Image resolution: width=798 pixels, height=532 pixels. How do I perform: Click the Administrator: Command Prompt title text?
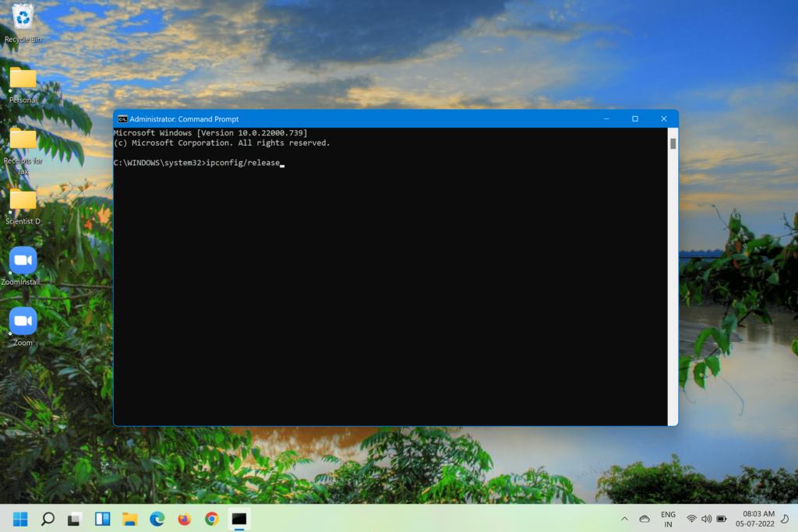184,119
